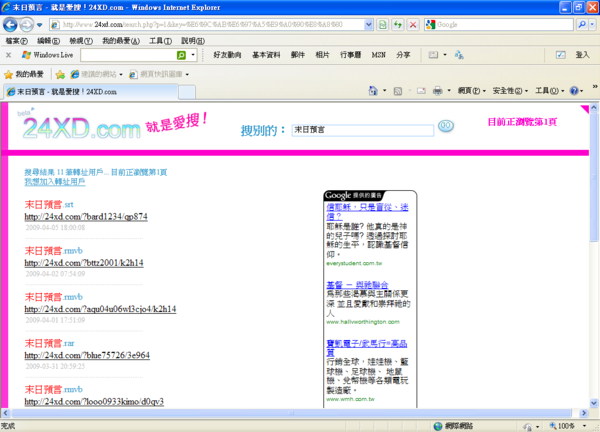The height and width of the screenshot is (432, 600).
Task: Open the 編輯(E) menu
Action: 48,41
